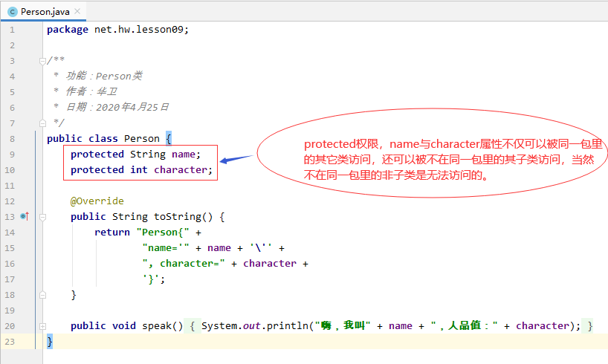608x364 pixels.
Task: Click the fold end marker at line 18
Action: [42, 295]
